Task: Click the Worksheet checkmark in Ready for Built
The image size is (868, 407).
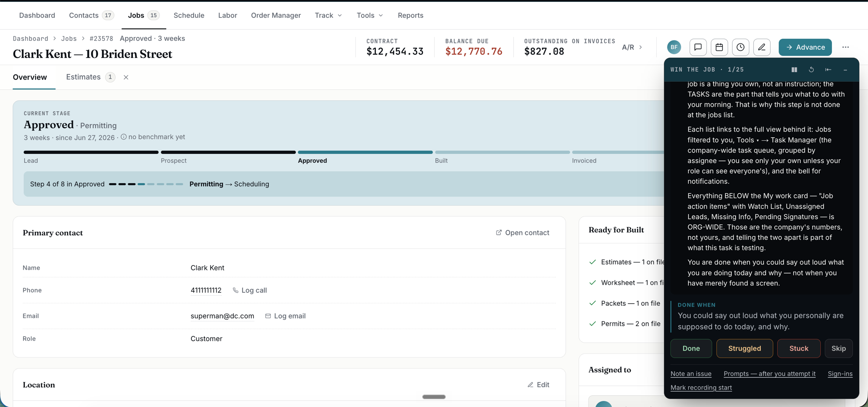Action: 593,282
